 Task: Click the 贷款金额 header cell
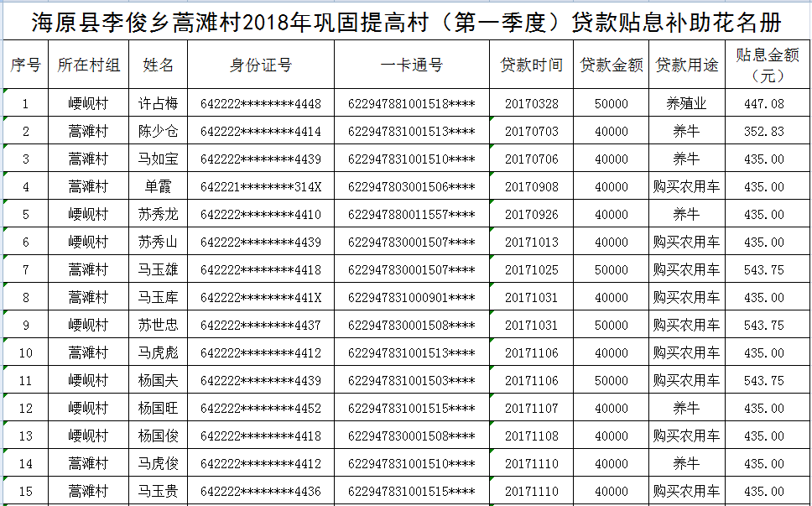point(611,65)
